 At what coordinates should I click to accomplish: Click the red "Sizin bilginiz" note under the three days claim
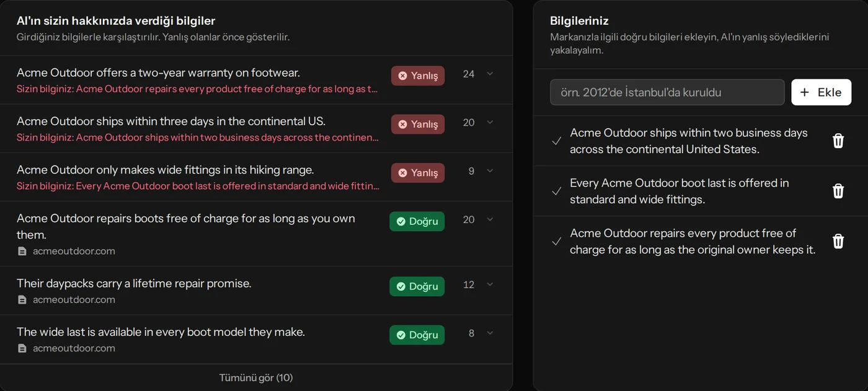197,137
